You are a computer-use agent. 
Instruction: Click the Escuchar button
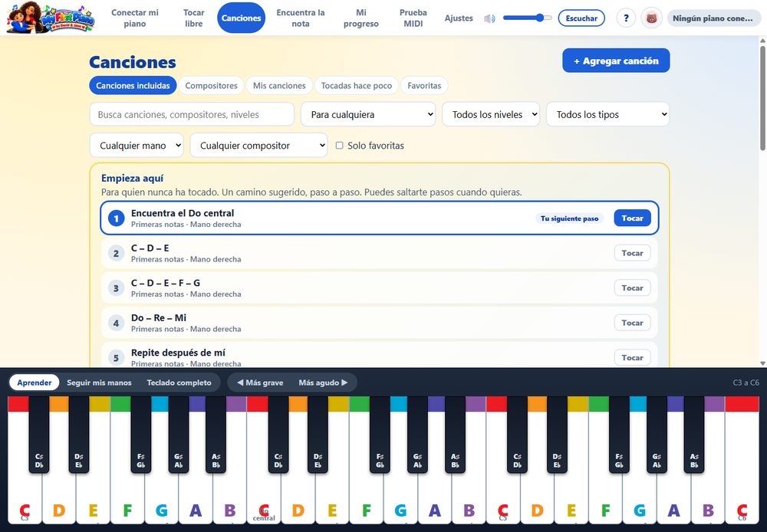pos(581,18)
